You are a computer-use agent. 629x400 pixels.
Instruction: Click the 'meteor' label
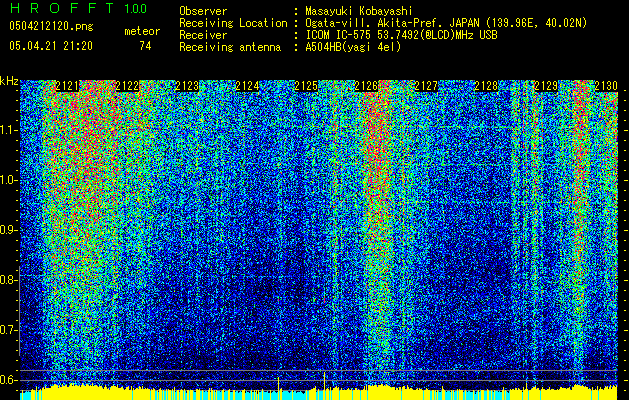pos(142,31)
